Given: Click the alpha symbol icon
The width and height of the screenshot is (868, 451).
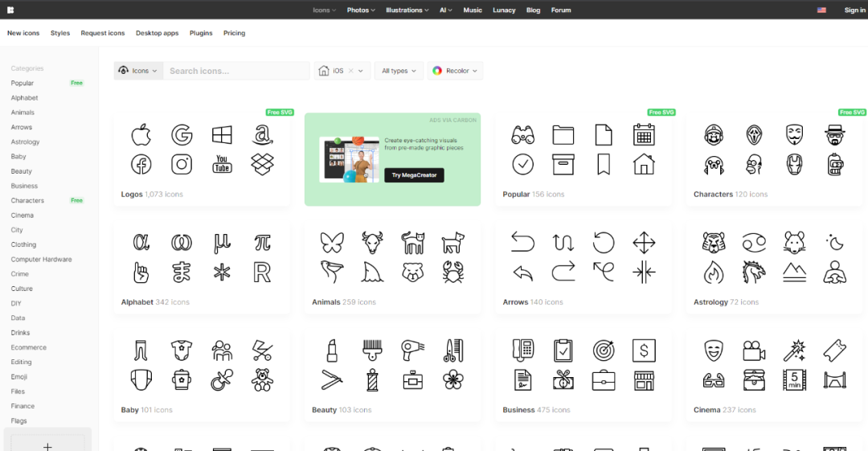Looking at the screenshot, I should 141,243.
